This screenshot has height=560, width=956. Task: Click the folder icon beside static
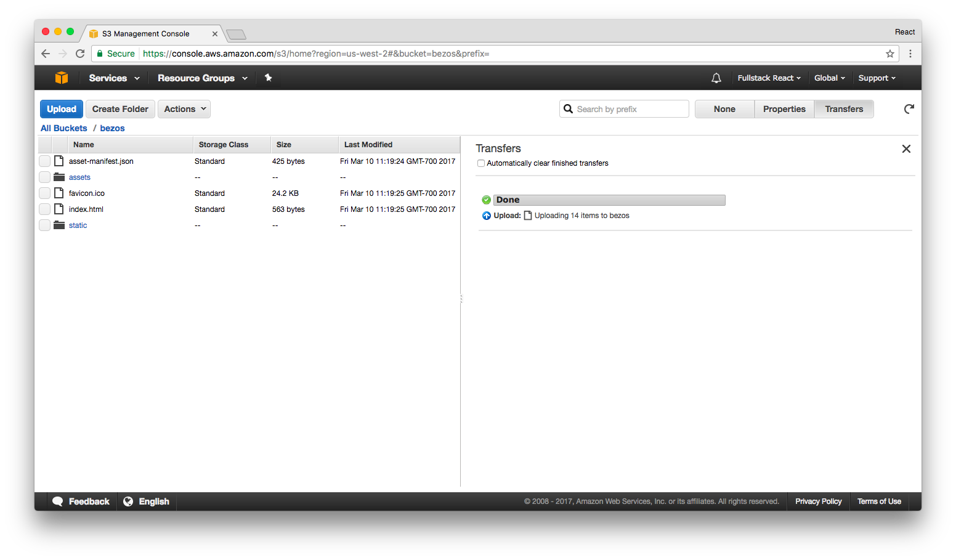[x=59, y=225]
